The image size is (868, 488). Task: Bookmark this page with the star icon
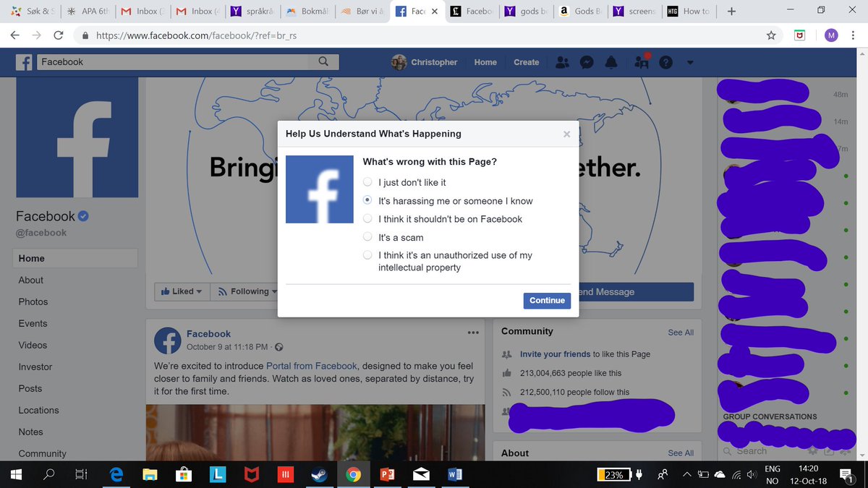(x=772, y=35)
